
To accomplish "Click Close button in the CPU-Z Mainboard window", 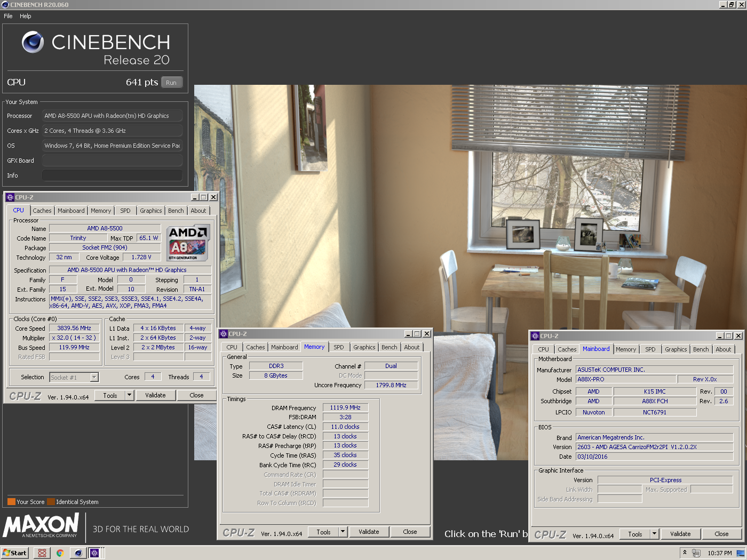I will point(721,534).
